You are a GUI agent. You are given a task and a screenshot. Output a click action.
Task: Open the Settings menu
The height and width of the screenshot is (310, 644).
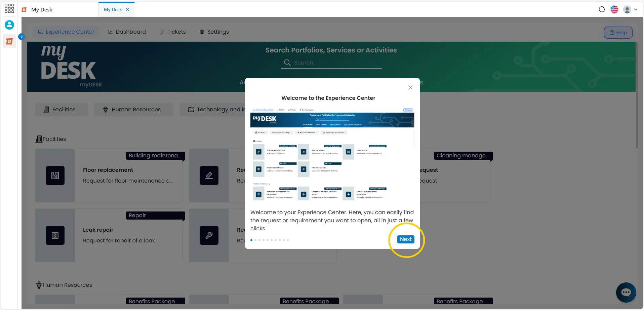pyautogui.click(x=214, y=32)
